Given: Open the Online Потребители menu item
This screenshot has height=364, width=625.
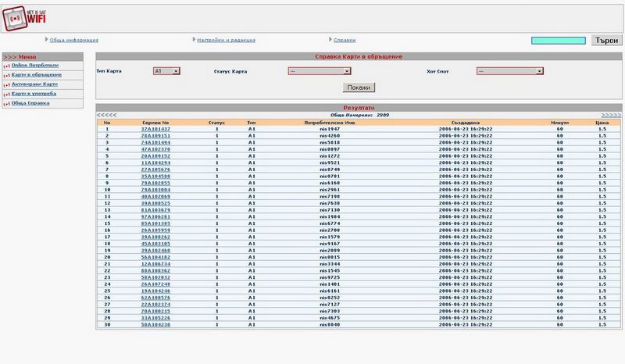Looking at the screenshot, I should coord(36,66).
